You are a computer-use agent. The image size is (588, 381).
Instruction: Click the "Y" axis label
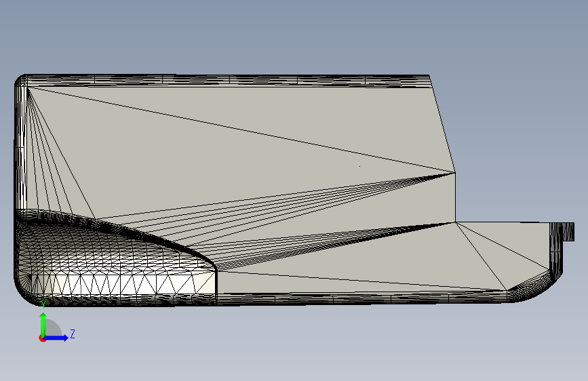click(43, 305)
